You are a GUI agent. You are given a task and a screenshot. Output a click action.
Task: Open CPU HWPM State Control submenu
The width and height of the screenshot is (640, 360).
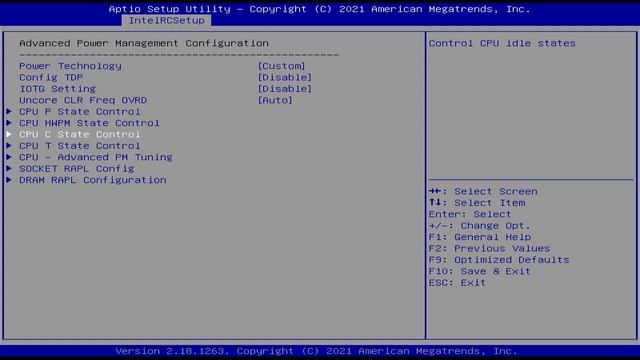[x=89, y=123]
